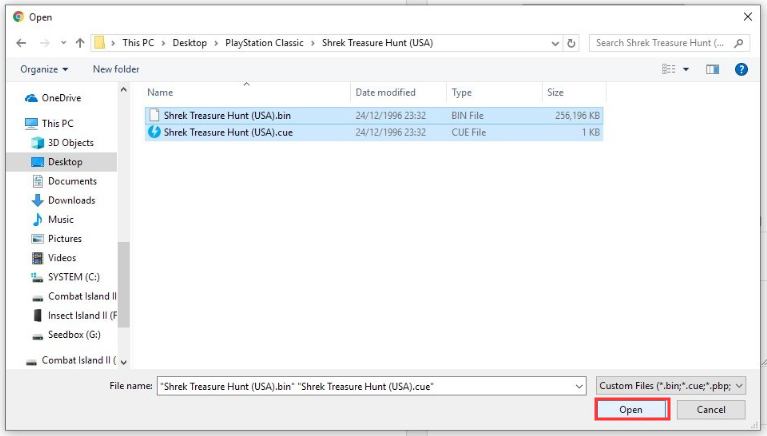Open Videos in the sidebar

(x=62, y=257)
